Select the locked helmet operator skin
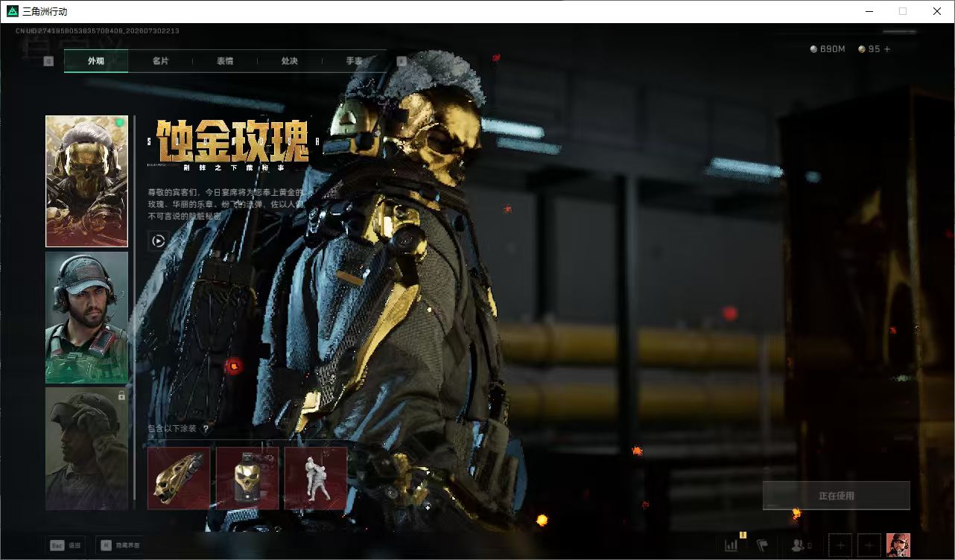 point(87,449)
